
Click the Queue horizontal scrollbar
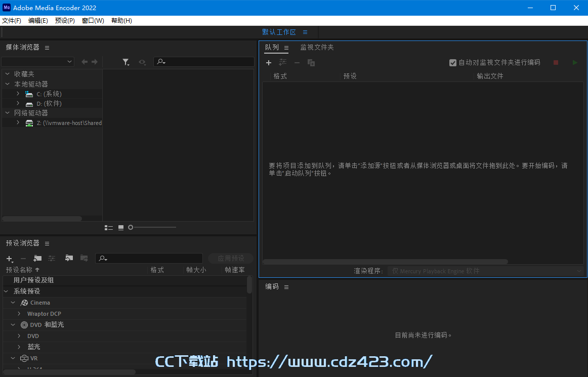point(385,262)
